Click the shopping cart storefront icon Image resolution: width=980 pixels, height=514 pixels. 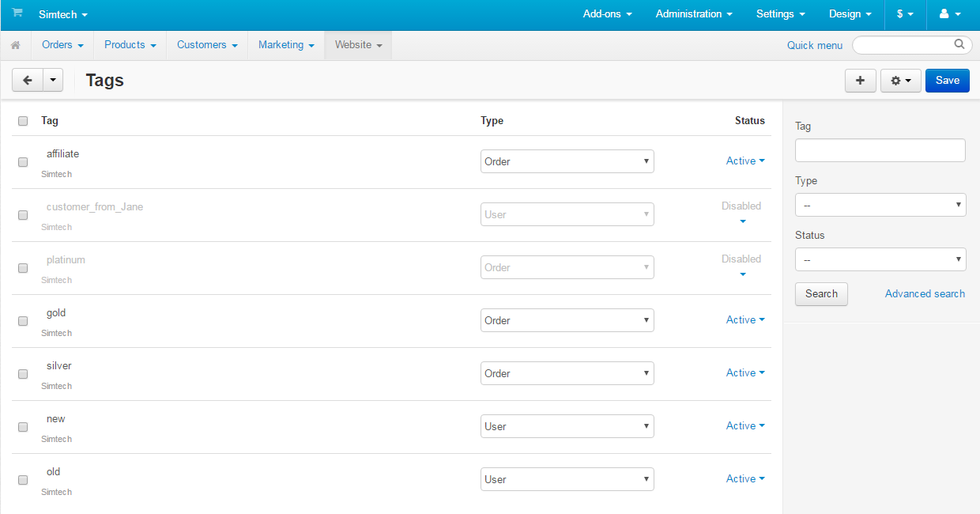pyautogui.click(x=17, y=13)
